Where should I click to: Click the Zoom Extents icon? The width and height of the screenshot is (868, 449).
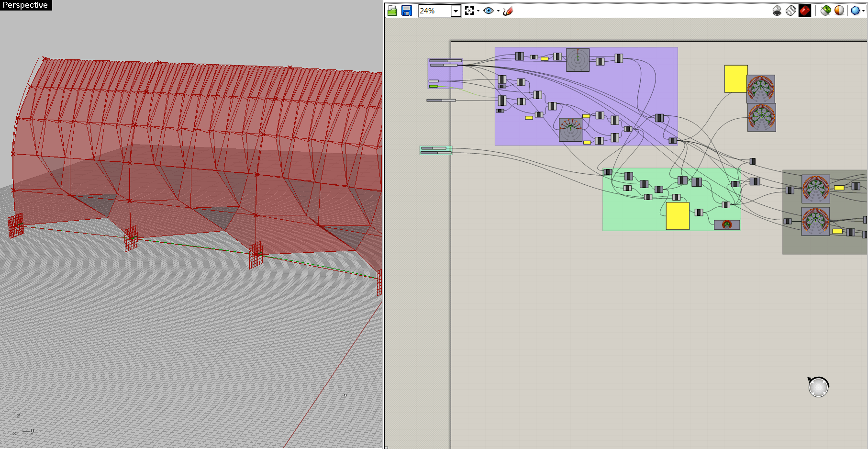(x=469, y=11)
